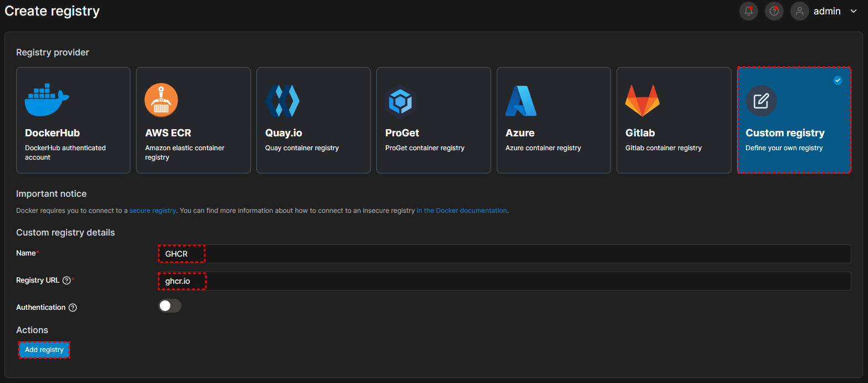Viewport: 868px width, 383px height.
Task: Click the Custom registry details heading
Action: coord(65,233)
